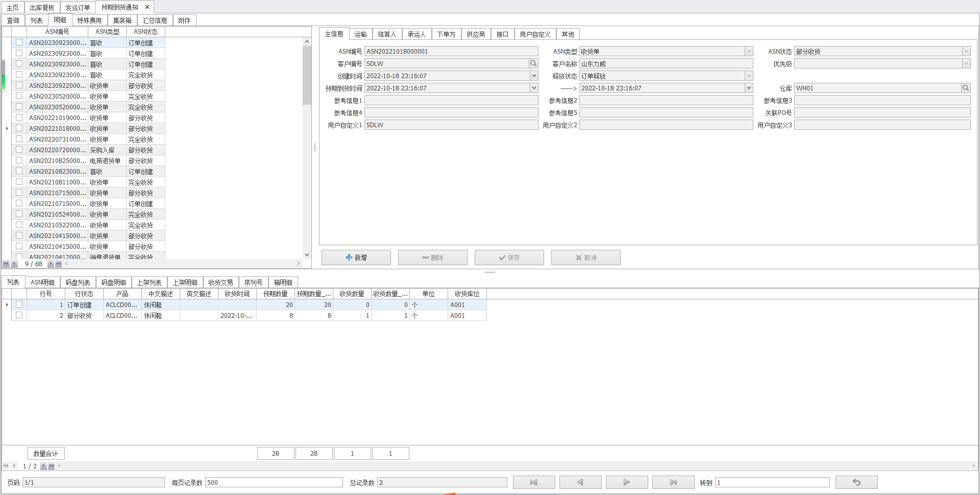Go to first record in detail list navigator
The width and height of the screenshot is (980, 495).
coord(6,466)
